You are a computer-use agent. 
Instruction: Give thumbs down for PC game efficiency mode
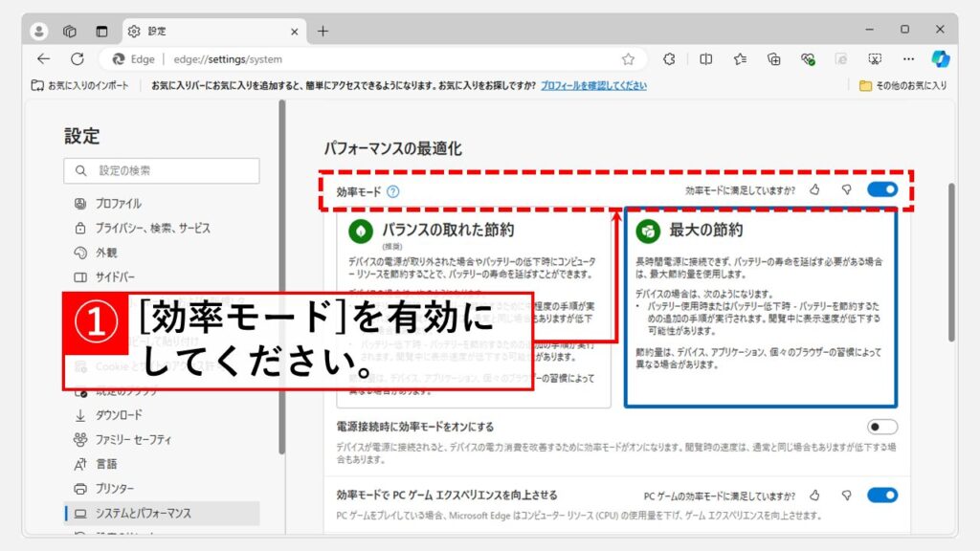tap(846, 496)
